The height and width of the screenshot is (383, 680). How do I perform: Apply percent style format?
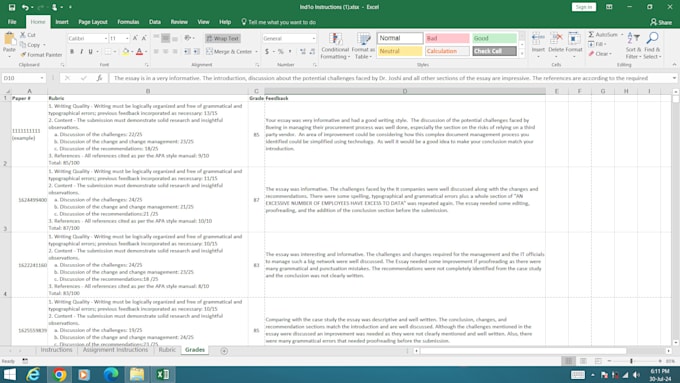click(281, 52)
